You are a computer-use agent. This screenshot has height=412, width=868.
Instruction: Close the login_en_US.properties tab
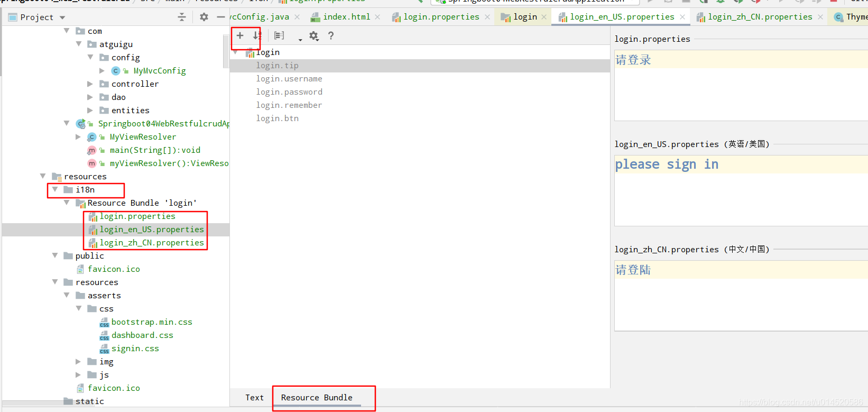coord(682,17)
